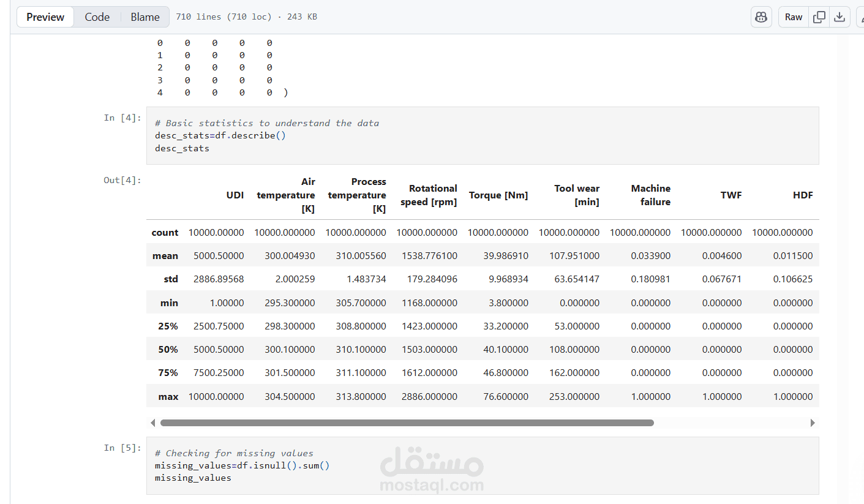Viewport: 864px width, 504px height.
Task: Click the minimum torque value 3.800000
Action: [x=508, y=303]
